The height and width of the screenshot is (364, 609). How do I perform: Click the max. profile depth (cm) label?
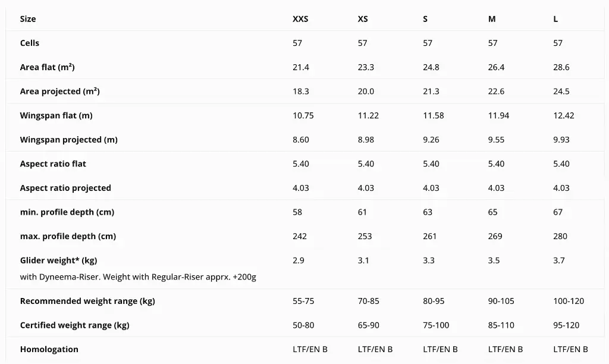coord(68,236)
